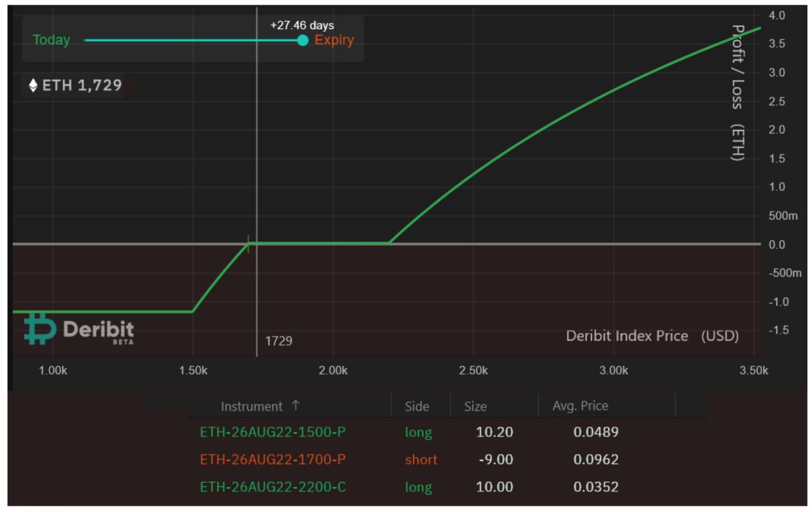Open the ETH-26AUG22-2200-C instrument
The image size is (812, 512).
[273, 488]
